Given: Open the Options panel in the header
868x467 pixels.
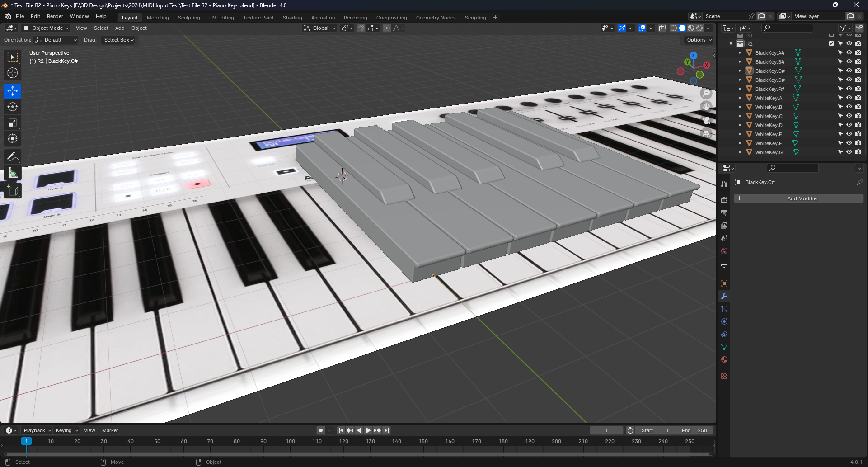Looking at the screenshot, I should [x=697, y=40].
